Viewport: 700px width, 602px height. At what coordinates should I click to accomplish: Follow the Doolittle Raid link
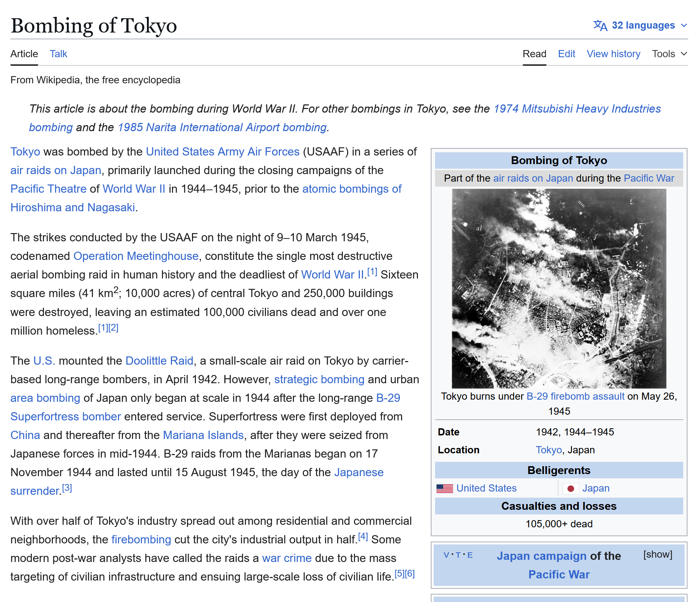point(159,361)
